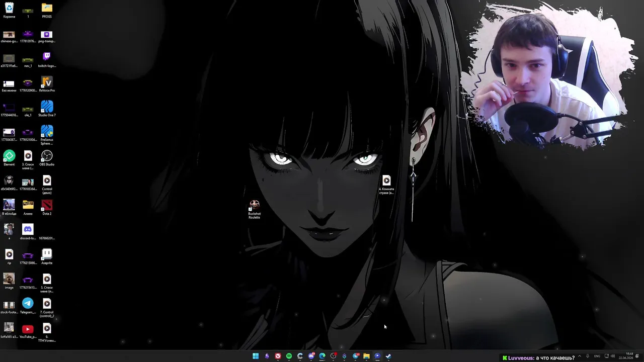Launch the Element app
Image resolution: width=644 pixels, height=362 pixels.
click(x=9, y=158)
